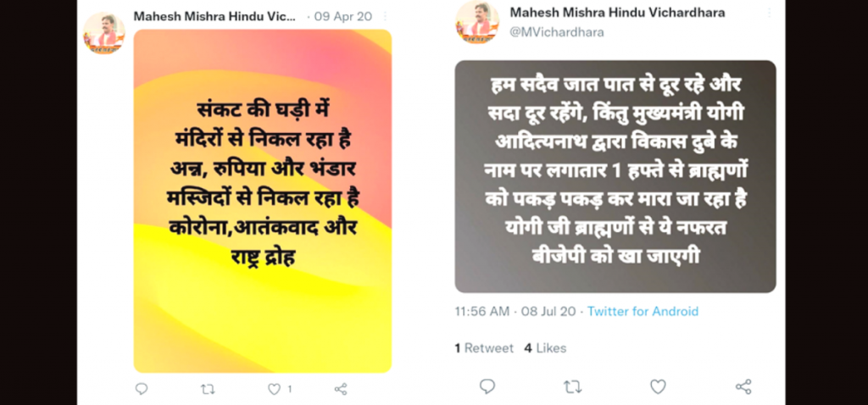Retweet the left tweet
Screen dimensions: 868x405
tap(207, 389)
